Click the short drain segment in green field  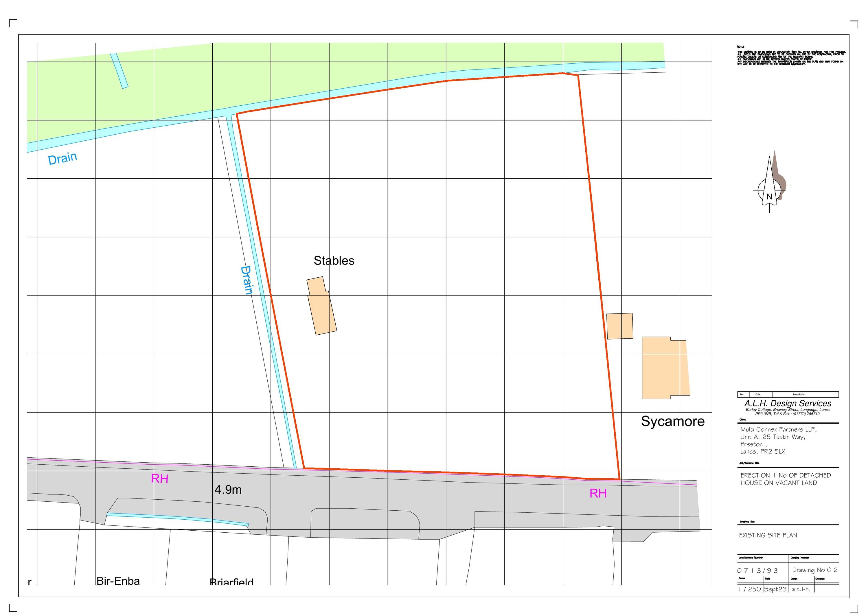click(119, 71)
